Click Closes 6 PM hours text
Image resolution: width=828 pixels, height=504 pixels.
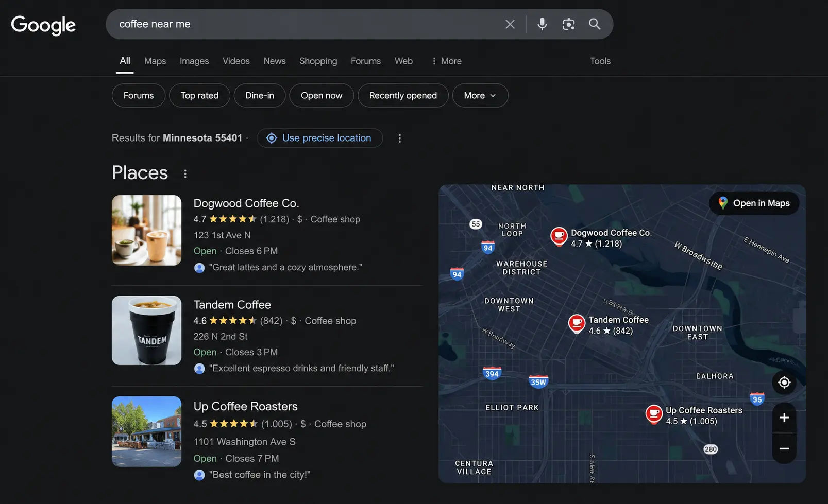tap(251, 251)
